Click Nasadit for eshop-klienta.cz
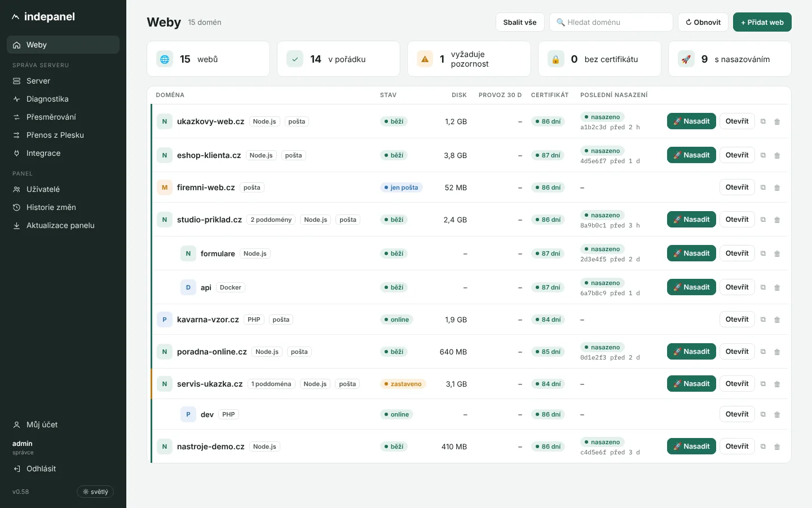 [692, 155]
